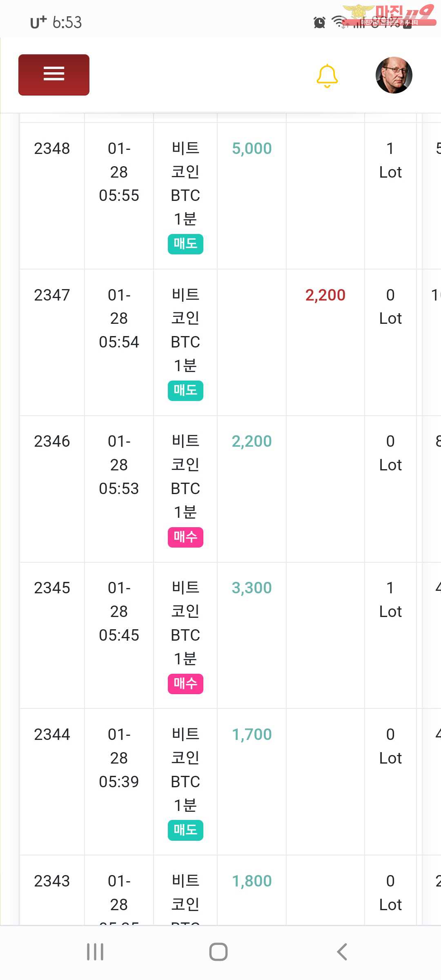Image resolution: width=441 pixels, height=980 pixels.
Task: Select the green 5,000 amount
Action: [x=252, y=149]
